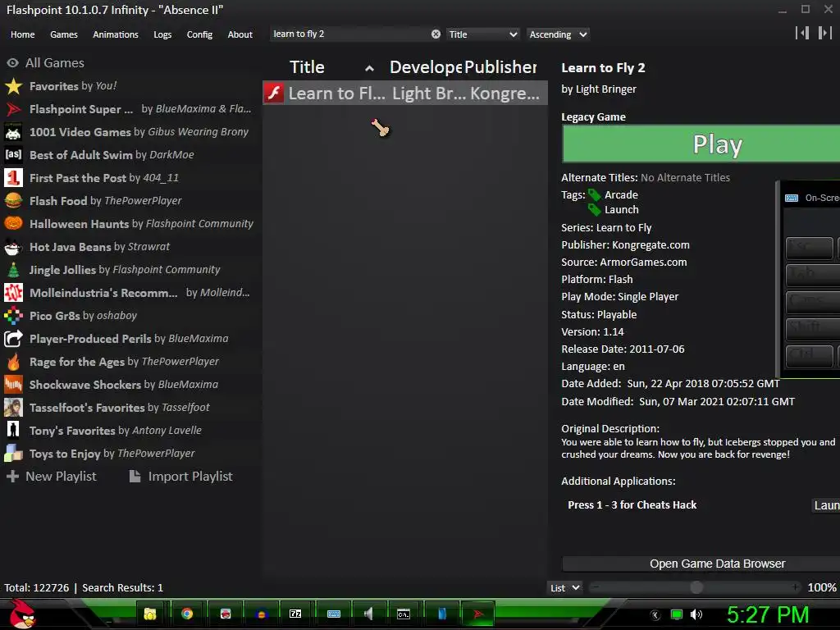Select Hot Java Beans cup icon

13,247
